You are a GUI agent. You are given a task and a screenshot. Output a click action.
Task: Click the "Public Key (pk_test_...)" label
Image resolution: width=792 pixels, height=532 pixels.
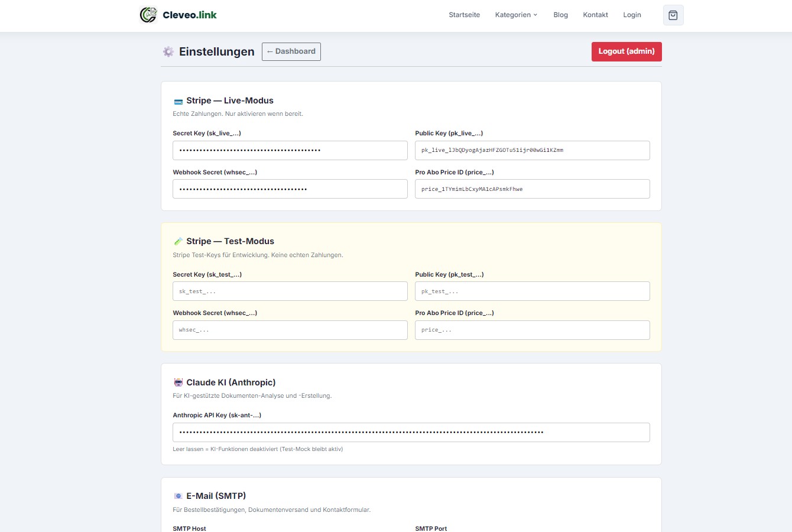[449, 275]
